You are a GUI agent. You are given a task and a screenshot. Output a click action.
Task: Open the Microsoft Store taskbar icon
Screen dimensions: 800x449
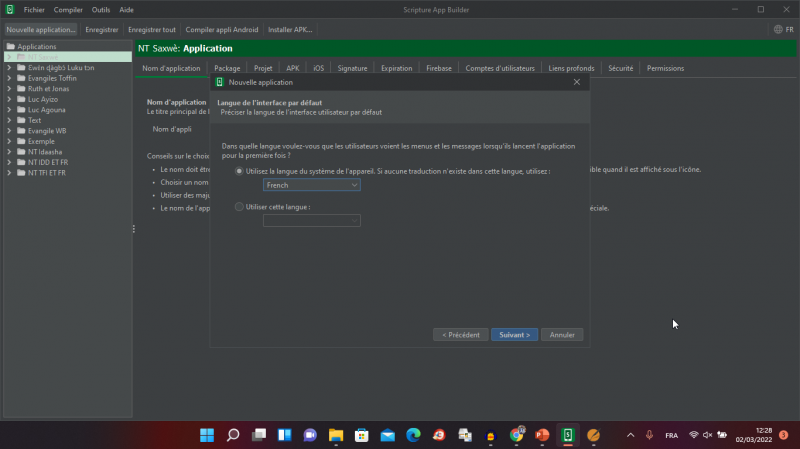pyautogui.click(x=362, y=435)
